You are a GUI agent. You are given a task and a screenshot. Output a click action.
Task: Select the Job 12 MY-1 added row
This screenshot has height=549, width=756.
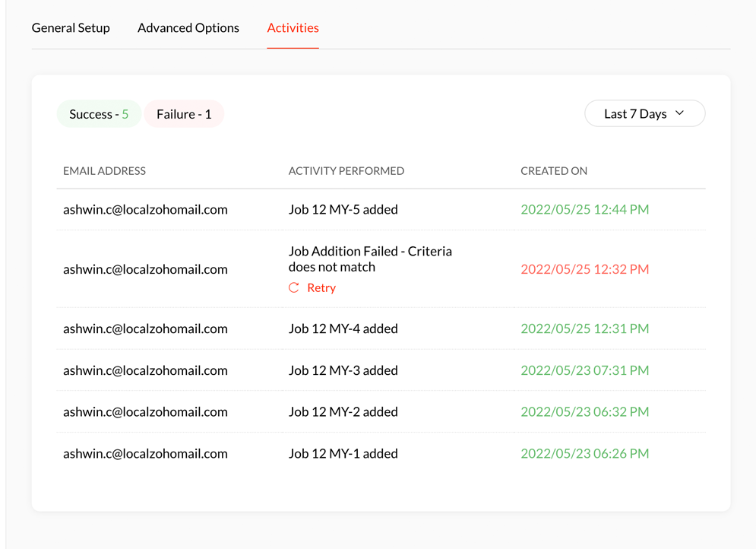point(343,453)
